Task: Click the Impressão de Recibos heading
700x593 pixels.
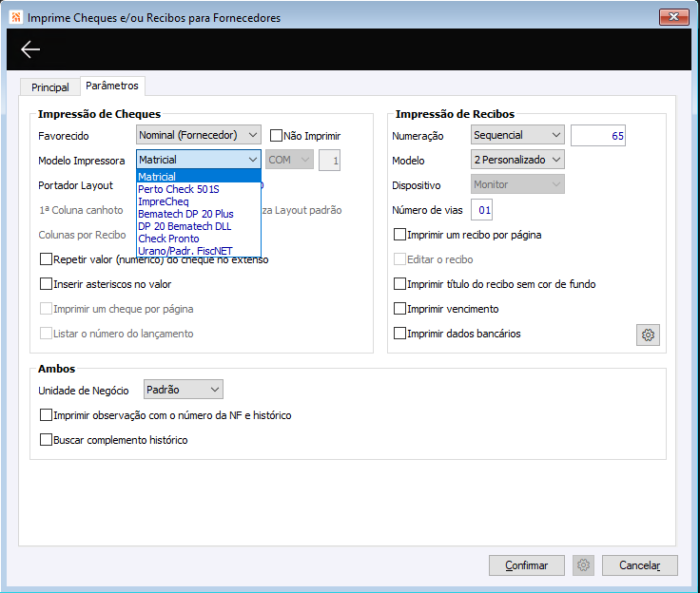Action: pos(455,114)
